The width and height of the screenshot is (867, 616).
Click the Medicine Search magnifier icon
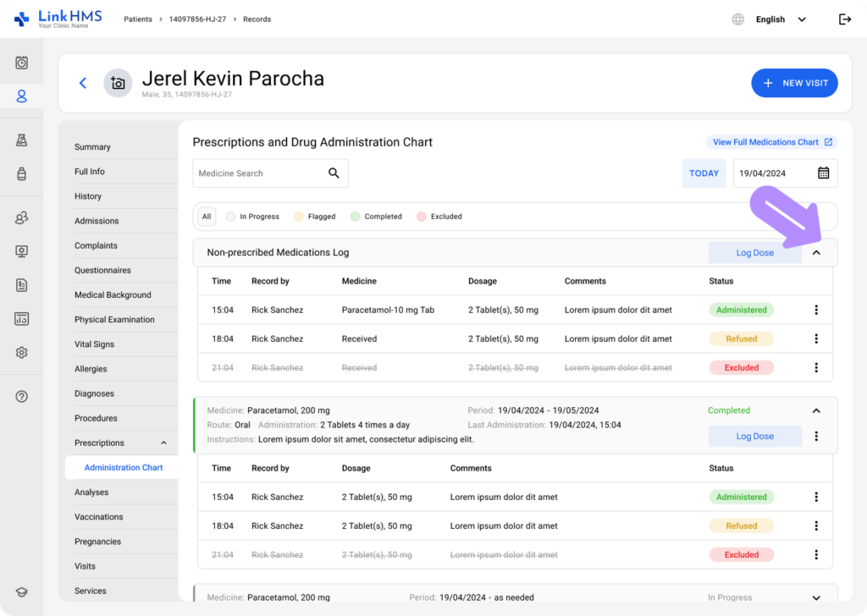point(334,173)
